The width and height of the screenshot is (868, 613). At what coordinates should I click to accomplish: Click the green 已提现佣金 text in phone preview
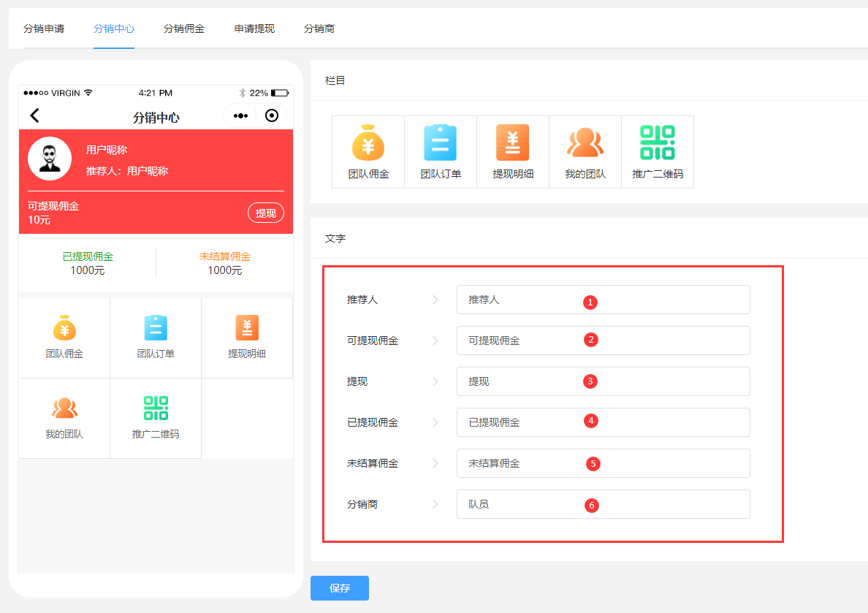tap(88, 256)
